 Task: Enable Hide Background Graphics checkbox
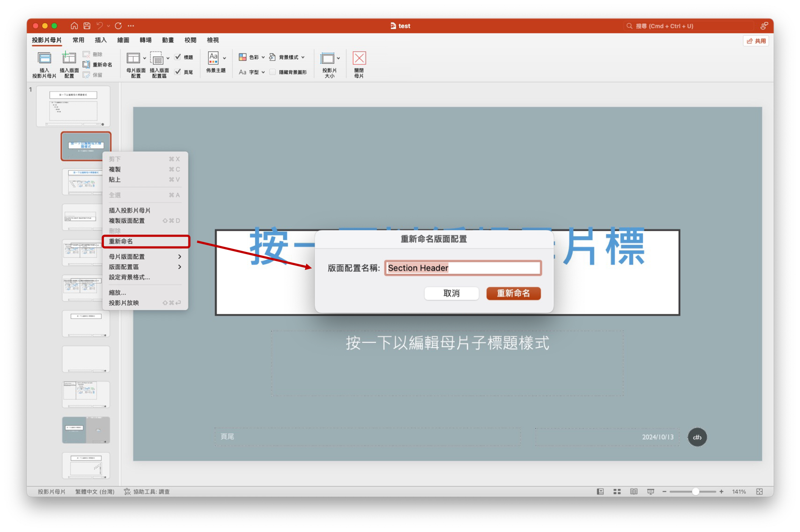[272, 72]
